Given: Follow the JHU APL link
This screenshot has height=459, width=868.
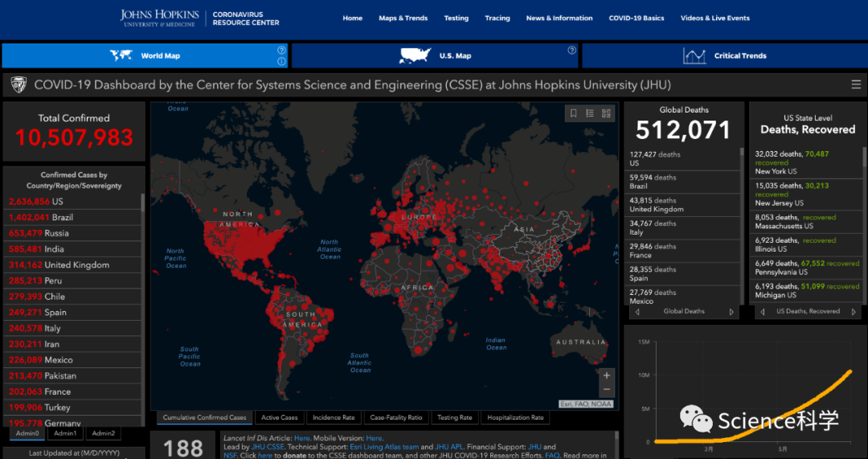Looking at the screenshot, I should [x=448, y=447].
